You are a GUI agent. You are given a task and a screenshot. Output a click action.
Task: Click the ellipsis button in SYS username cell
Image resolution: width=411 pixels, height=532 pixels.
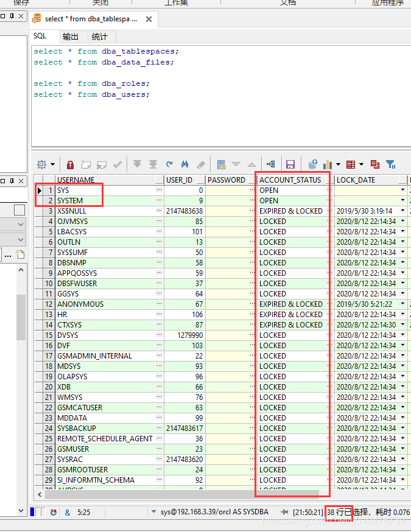point(159,190)
